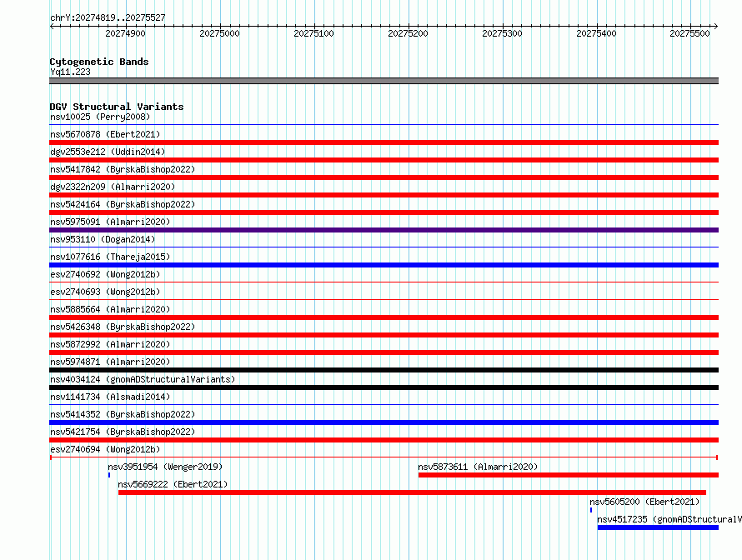The width and height of the screenshot is (742, 560).
Task: Open nsv4034124 (gnomADStructuralVariants) entry
Action: pyautogui.click(x=143, y=379)
